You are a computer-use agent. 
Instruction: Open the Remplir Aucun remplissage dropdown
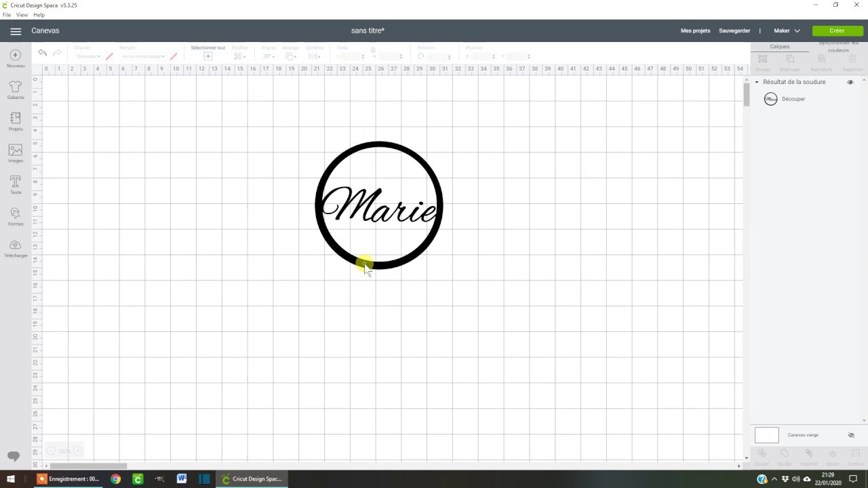[x=142, y=56]
